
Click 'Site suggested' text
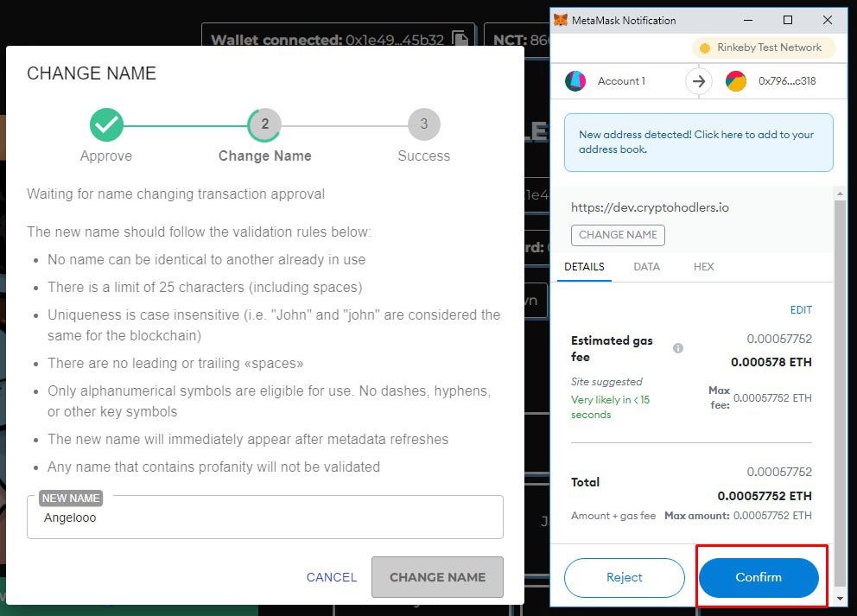(606, 382)
